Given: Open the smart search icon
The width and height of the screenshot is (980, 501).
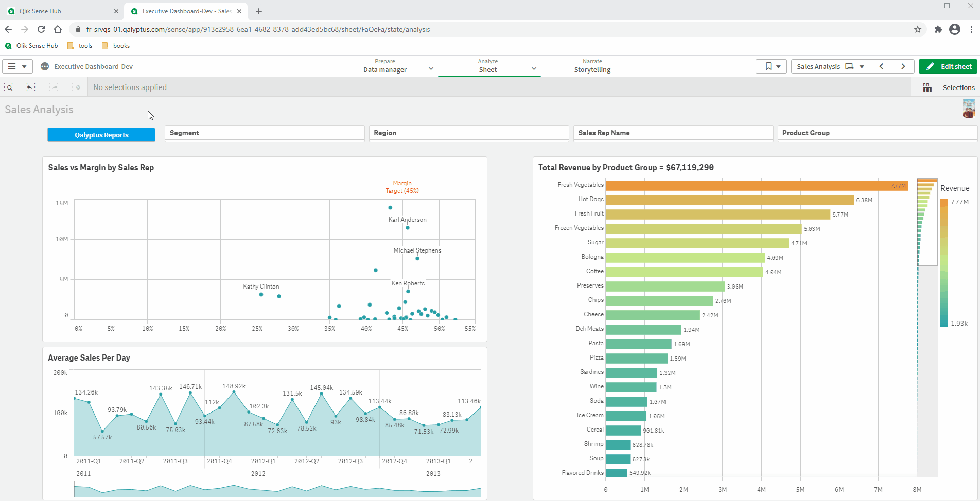Looking at the screenshot, I should [x=9, y=87].
